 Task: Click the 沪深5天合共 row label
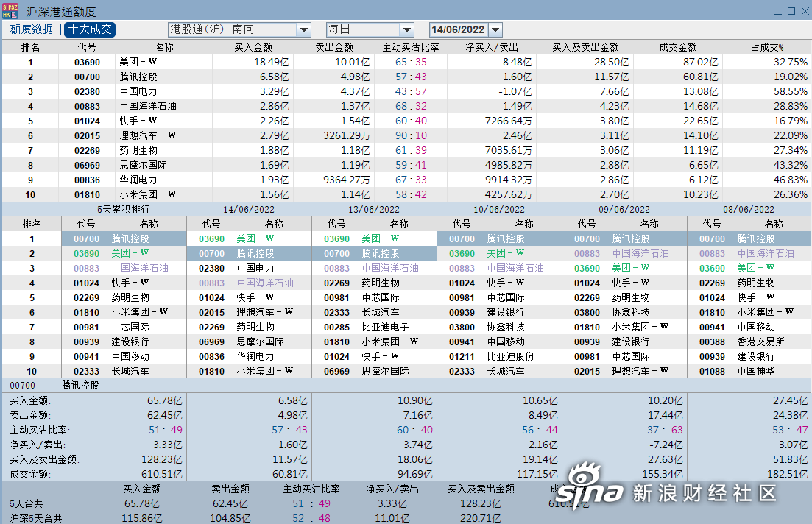click(x=36, y=518)
